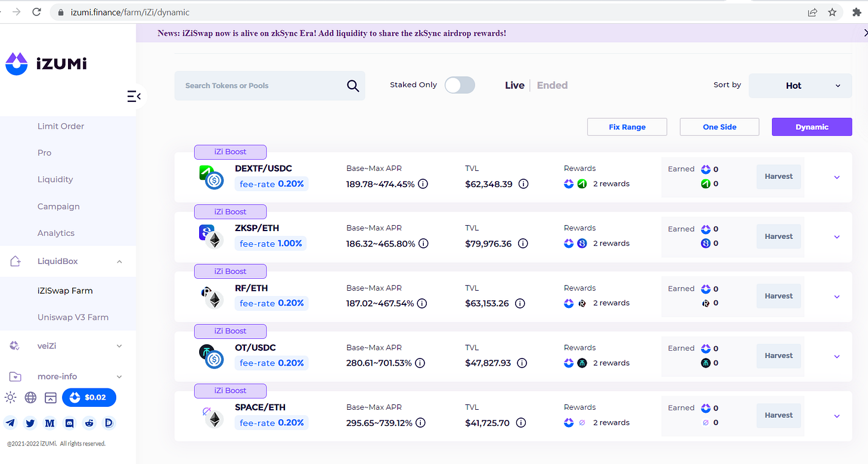Open the browser extensions puzzle icon
Screen dimensions: 868x464
[857, 12]
